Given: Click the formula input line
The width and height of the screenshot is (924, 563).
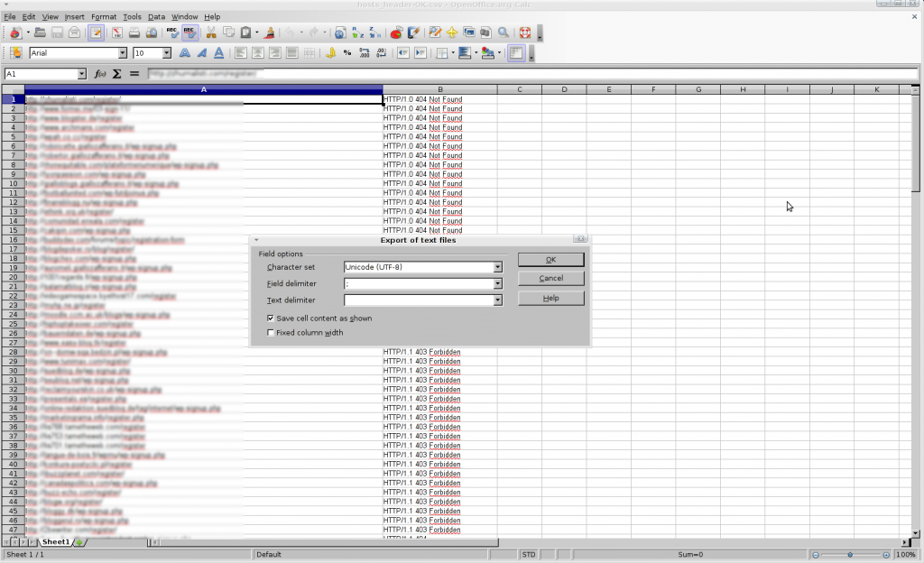Looking at the screenshot, I should tap(532, 74).
